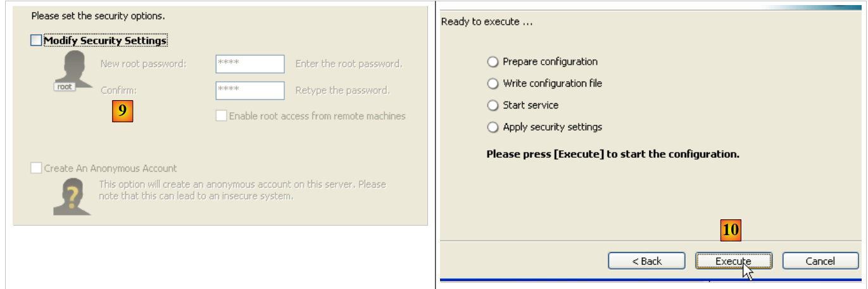Click the orange step 10 marker
This screenshot has width=868, height=289.
coord(731,230)
